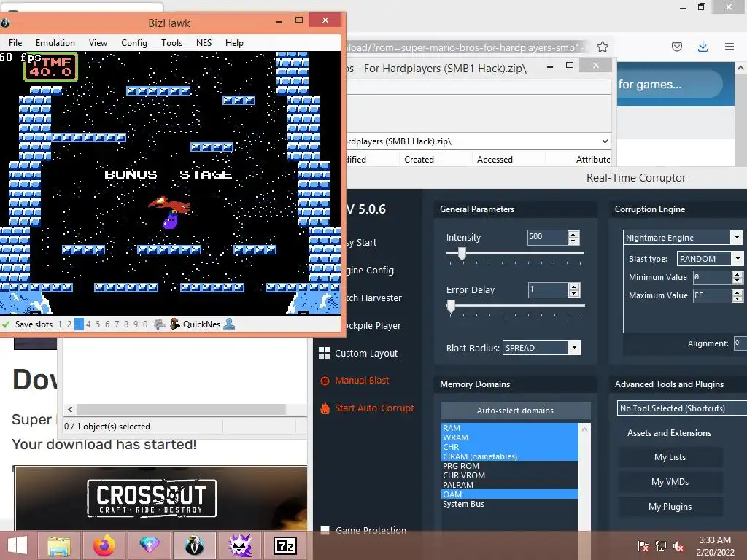The width and height of the screenshot is (747, 560).
Task: Click the Action Center flag tray icon
Action: click(x=643, y=545)
